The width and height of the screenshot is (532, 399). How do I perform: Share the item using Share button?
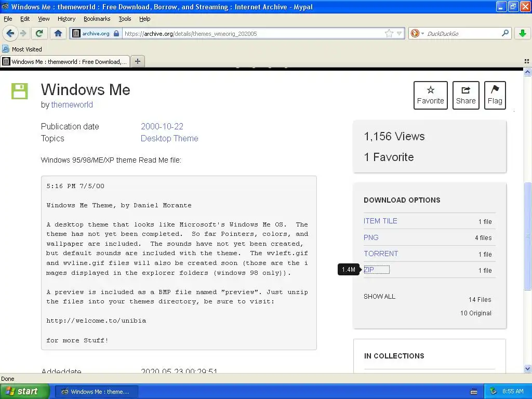click(x=465, y=96)
